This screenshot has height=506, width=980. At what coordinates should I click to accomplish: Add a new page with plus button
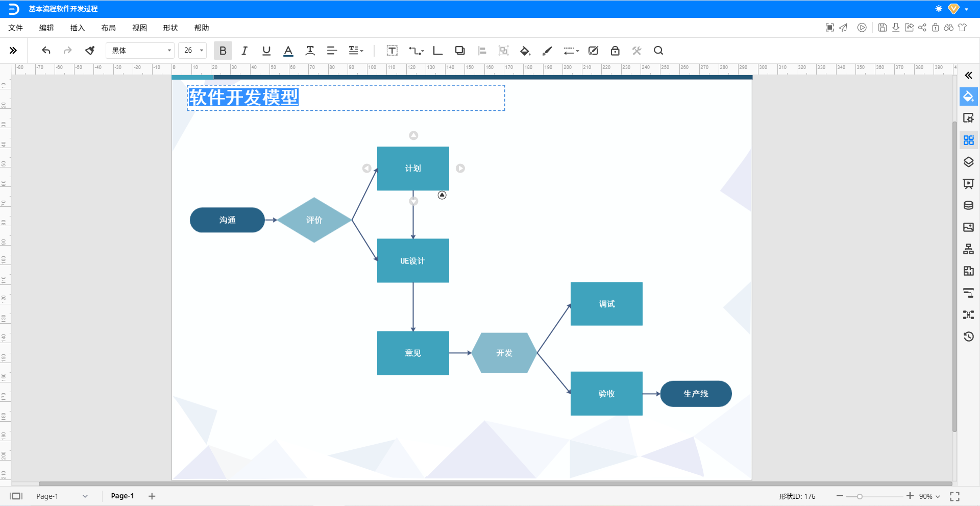(x=152, y=496)
